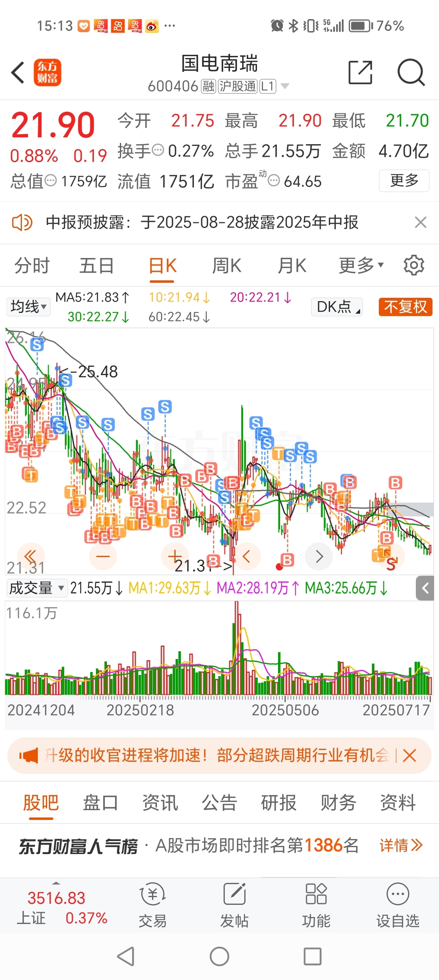The height and width of the screenshot is (980, 439).
Task: Open 详情 link for popularity ranking
Action: (x=401, y=846)
